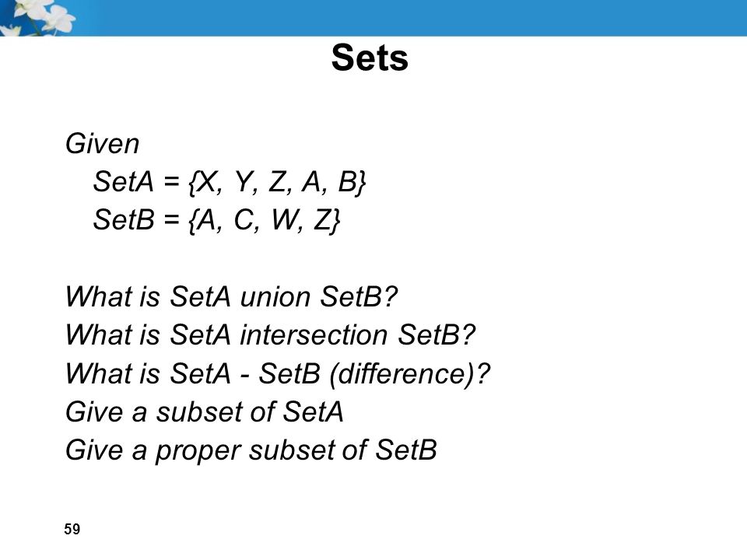747x560 pixels.
Task: Select the SetB definition line
Action: [217, 219]
